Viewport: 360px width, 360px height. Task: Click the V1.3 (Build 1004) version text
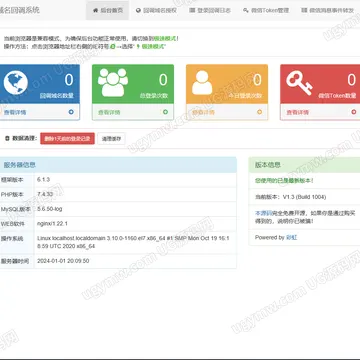(305, 197)
